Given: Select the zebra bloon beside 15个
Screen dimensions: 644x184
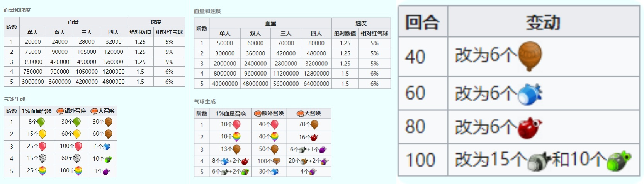Looking at the screenshot, I should (42, 158).
